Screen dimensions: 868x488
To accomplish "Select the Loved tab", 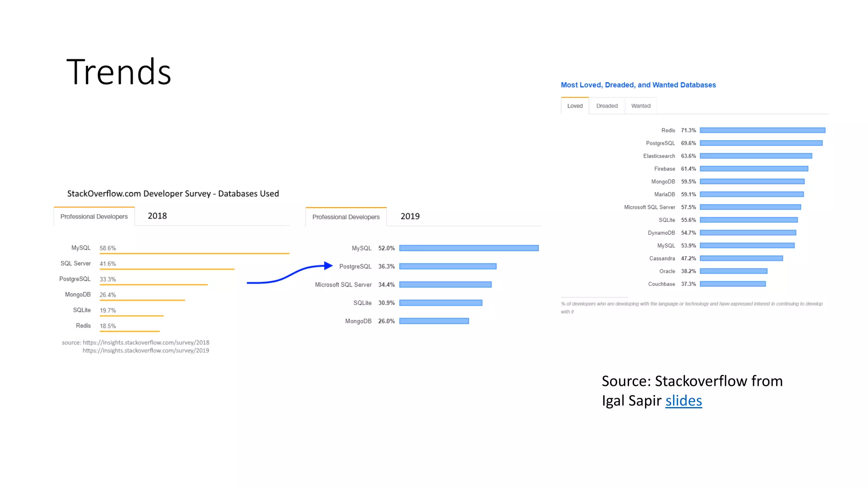I will pos(575,106).
